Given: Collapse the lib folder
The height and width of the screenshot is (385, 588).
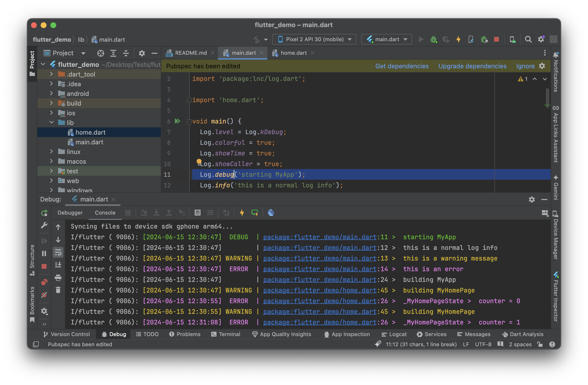Looking at the screenshot, I should point(51,122).
